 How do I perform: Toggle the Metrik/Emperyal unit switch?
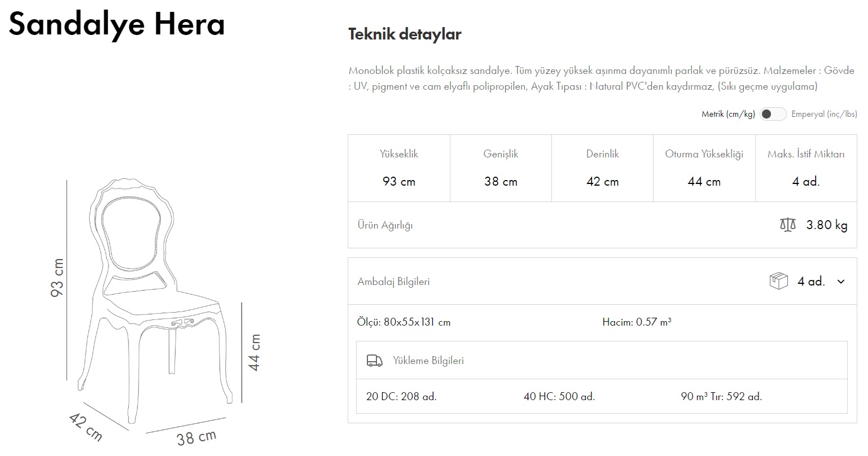[773, 114]
